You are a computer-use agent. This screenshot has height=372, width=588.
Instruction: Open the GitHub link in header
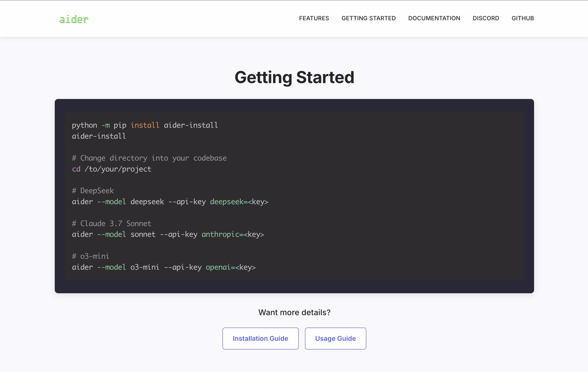click(x=522, y=18)
